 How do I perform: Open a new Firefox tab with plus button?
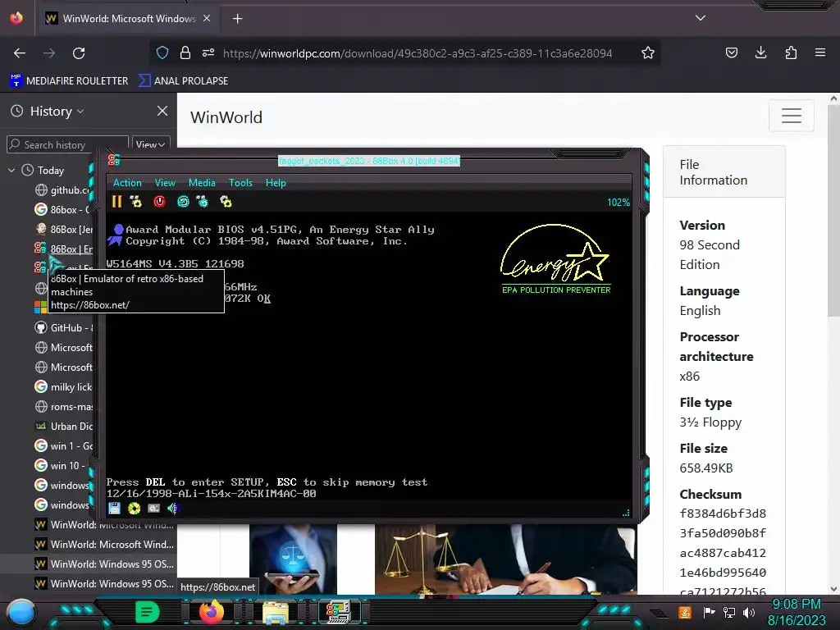click(x=237, y=19)
